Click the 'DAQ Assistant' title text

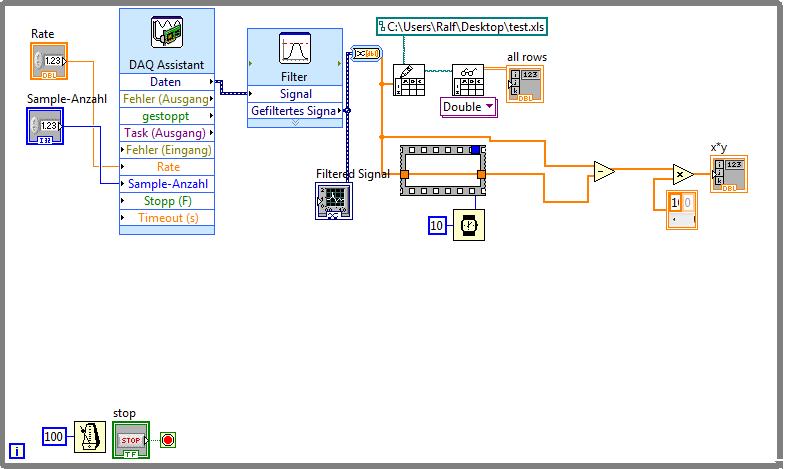click(x=167, y=65)
